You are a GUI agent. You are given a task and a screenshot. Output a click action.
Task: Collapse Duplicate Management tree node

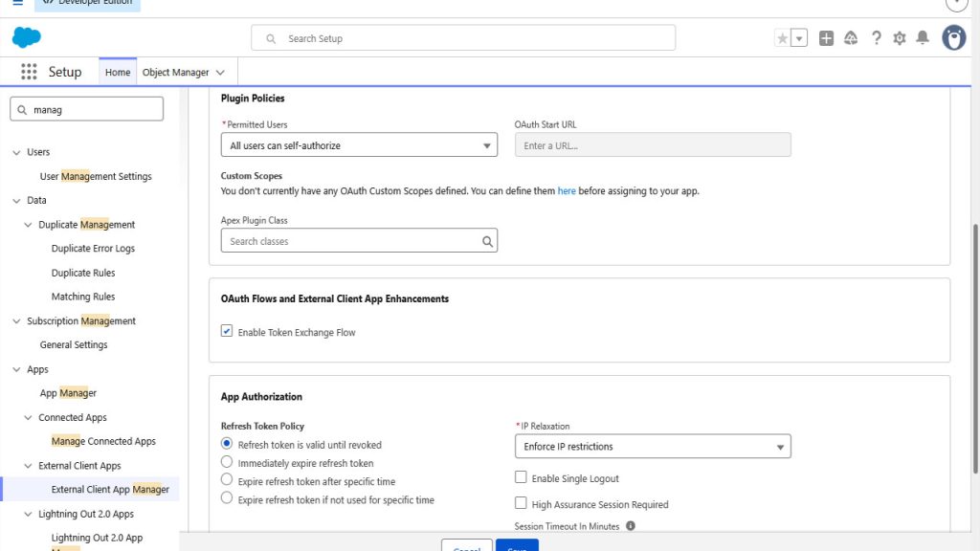point(28,225)
